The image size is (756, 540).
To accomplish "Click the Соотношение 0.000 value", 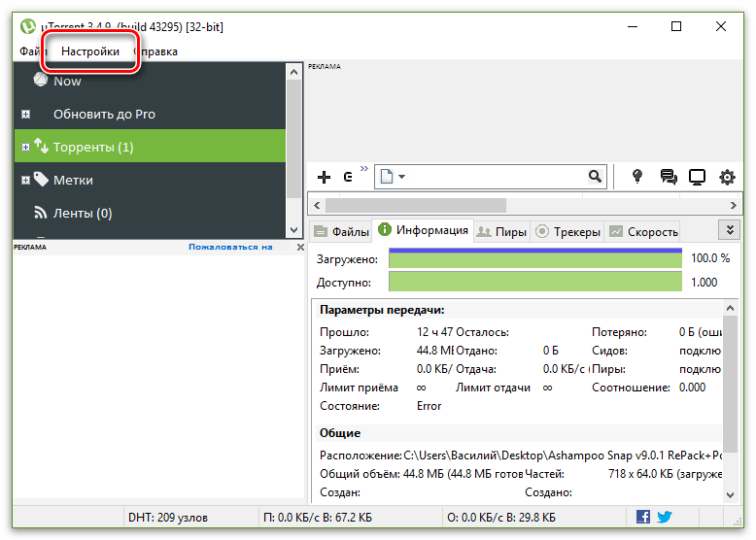I will 692,388.
